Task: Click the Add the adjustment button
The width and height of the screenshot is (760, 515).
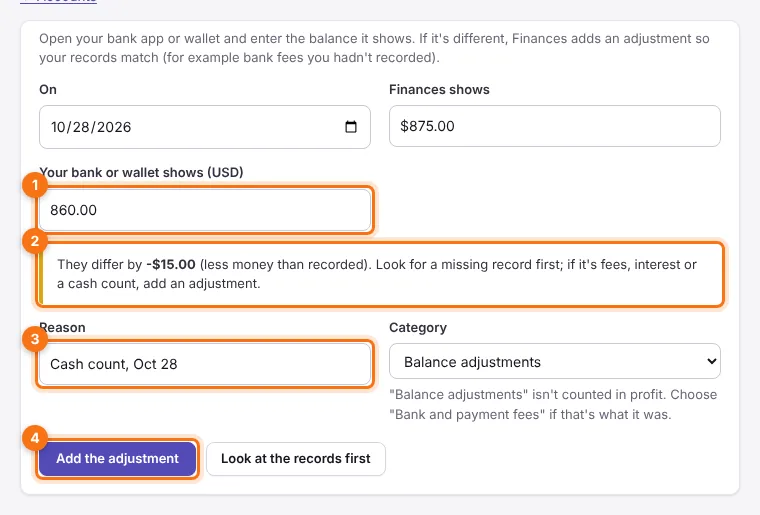Action: click(117, 458)
